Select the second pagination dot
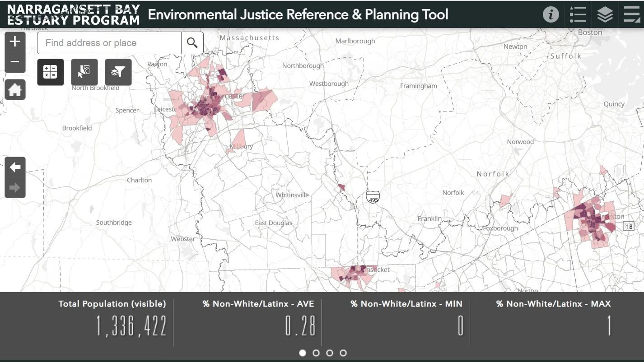 [x=316, y=353]
